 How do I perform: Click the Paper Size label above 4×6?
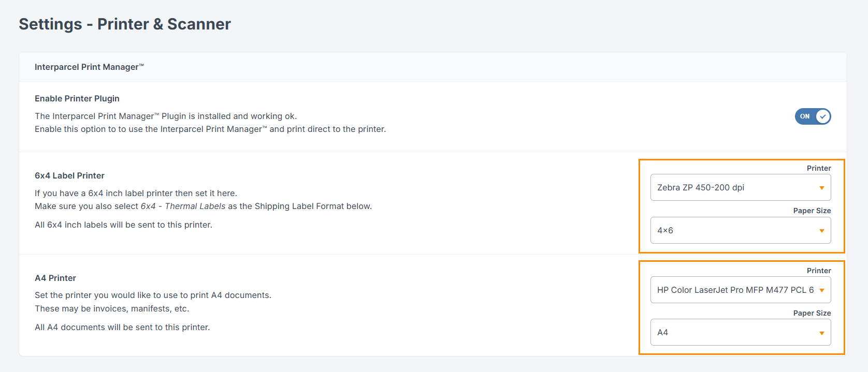812,211
